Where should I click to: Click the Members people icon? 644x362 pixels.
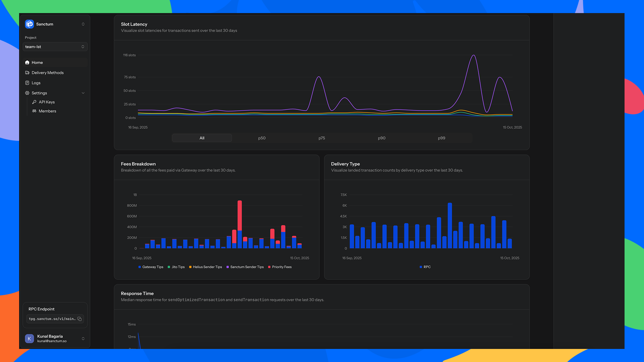pyautogui.click(x=34, y=111)
